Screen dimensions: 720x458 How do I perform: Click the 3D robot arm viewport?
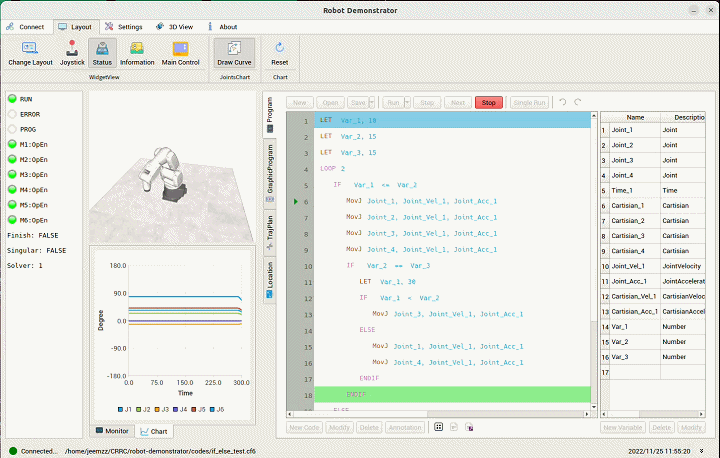[173, 168]
